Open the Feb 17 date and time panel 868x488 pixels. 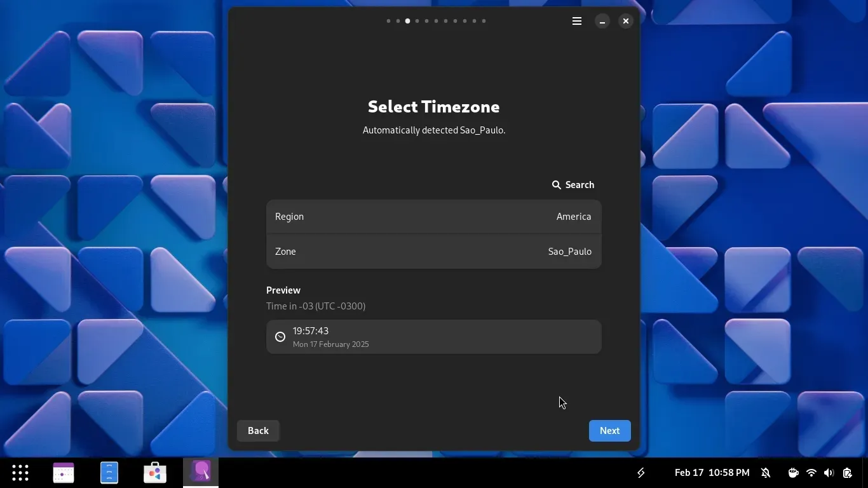[x=712, y=473]
